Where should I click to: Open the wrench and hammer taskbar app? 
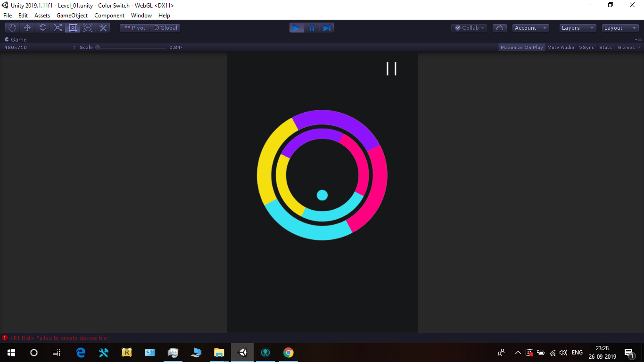pos(104,353)
